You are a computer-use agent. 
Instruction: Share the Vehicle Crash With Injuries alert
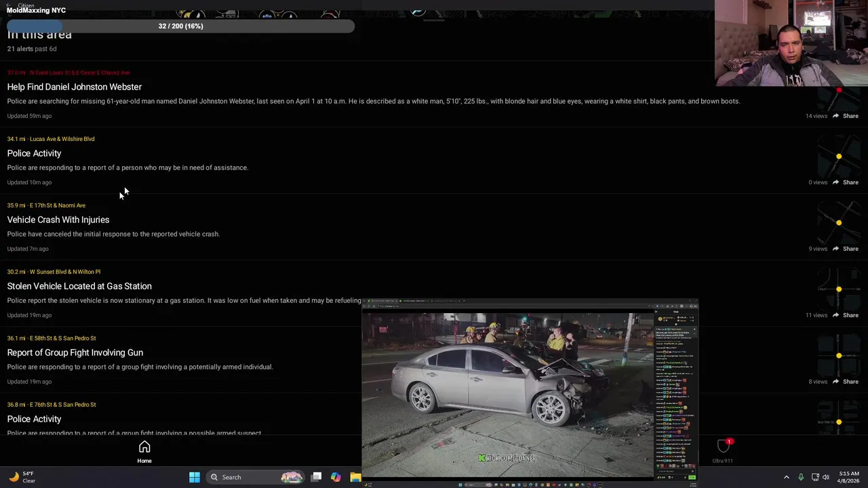(x=846, y=249)
